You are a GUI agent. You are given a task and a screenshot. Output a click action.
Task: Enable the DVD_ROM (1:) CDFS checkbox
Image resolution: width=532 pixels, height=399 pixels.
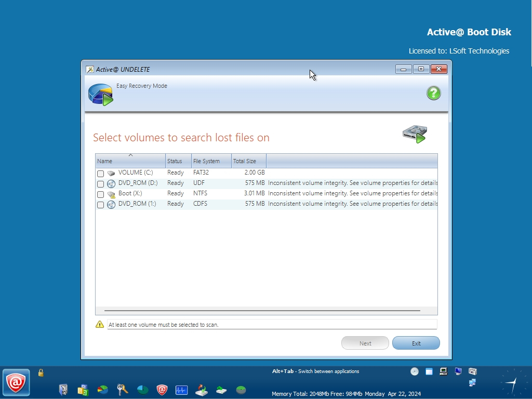click(101, 205)
